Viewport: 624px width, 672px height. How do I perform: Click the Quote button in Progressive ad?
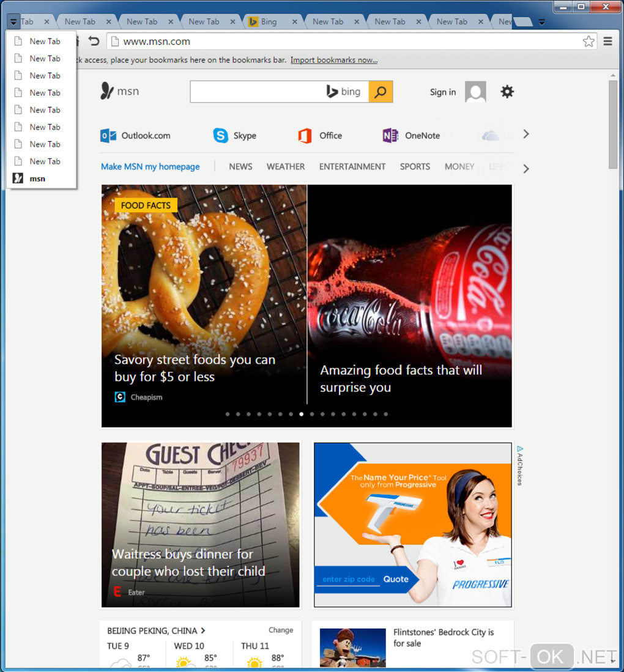pos(395,579)
